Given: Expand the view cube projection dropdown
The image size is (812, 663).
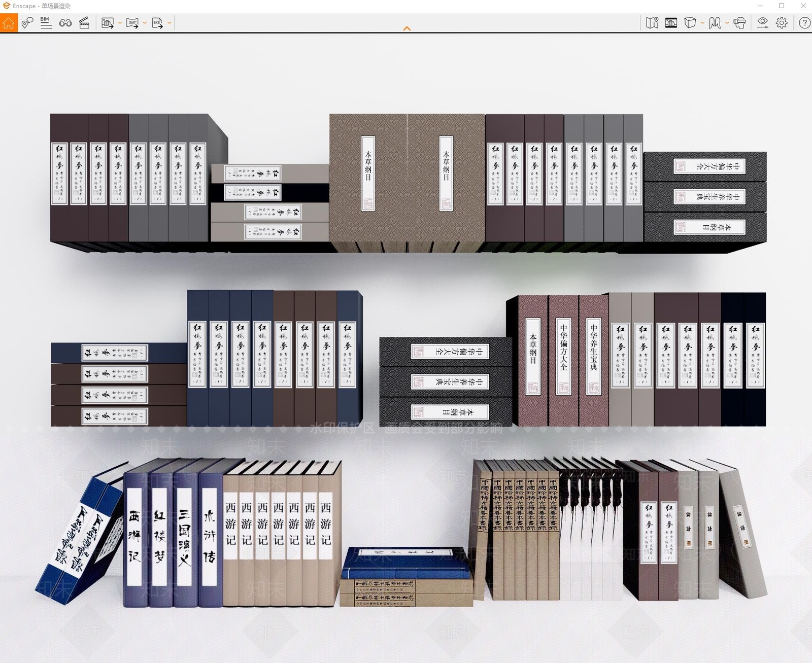Looking at the screenshot, I should click(x=702, y=23).
